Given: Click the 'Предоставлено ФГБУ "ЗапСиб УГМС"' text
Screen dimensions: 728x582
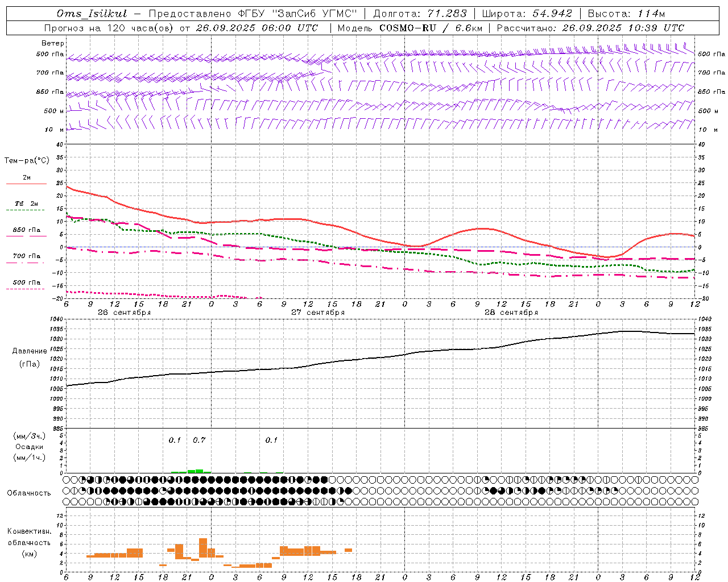Looking at the screenshot, I should pyautogui.click(x=253, y=14).
